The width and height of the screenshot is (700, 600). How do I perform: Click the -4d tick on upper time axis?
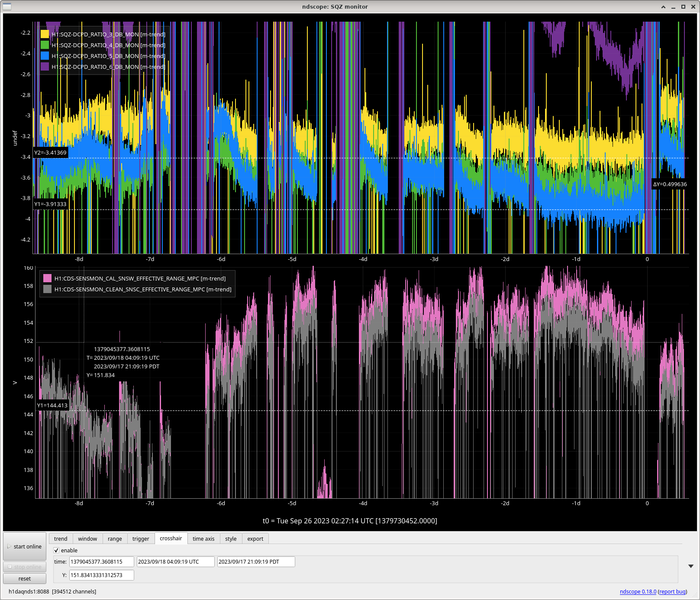(363, 259)
